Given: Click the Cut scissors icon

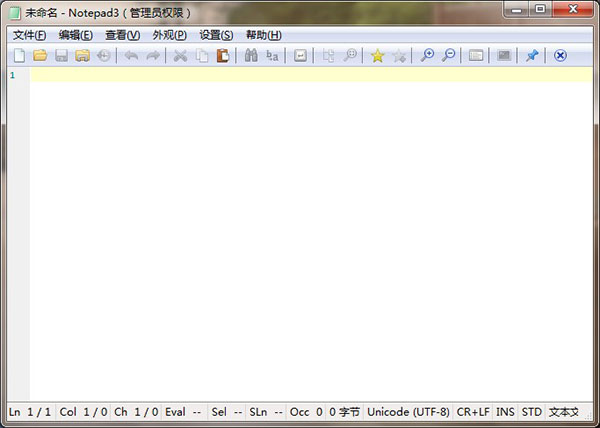Looking at the screenshot, I should pos(180,56).
